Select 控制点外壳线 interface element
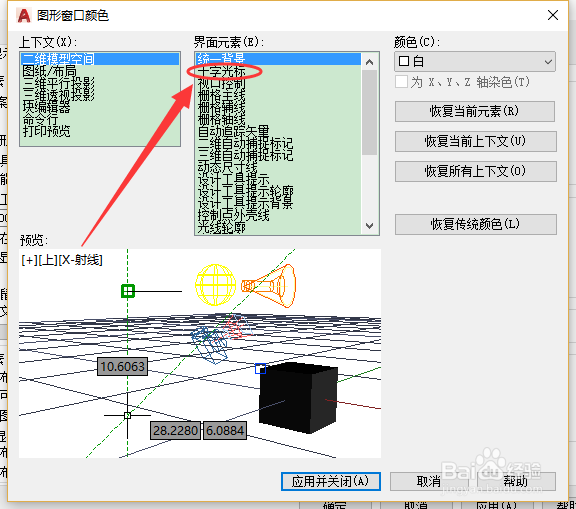Image resolution: width=576 pixels, height=509 pixels. click(234, 216)
